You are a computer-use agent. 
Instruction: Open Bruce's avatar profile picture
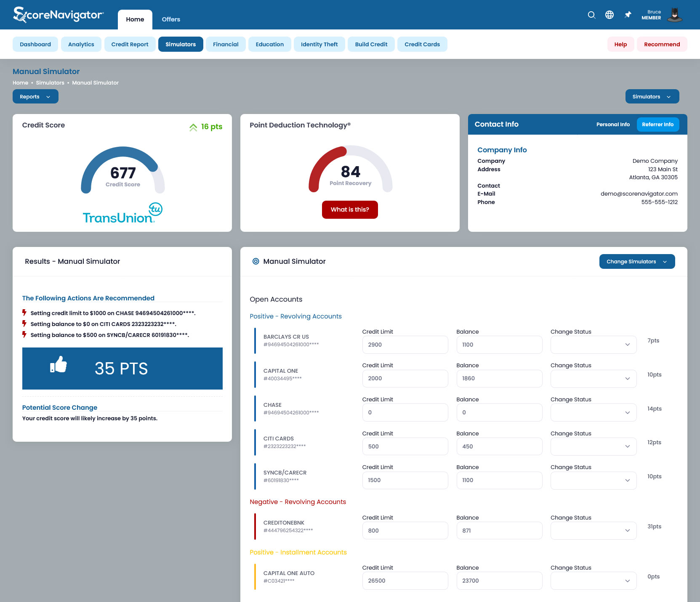(x=675, y=15)
